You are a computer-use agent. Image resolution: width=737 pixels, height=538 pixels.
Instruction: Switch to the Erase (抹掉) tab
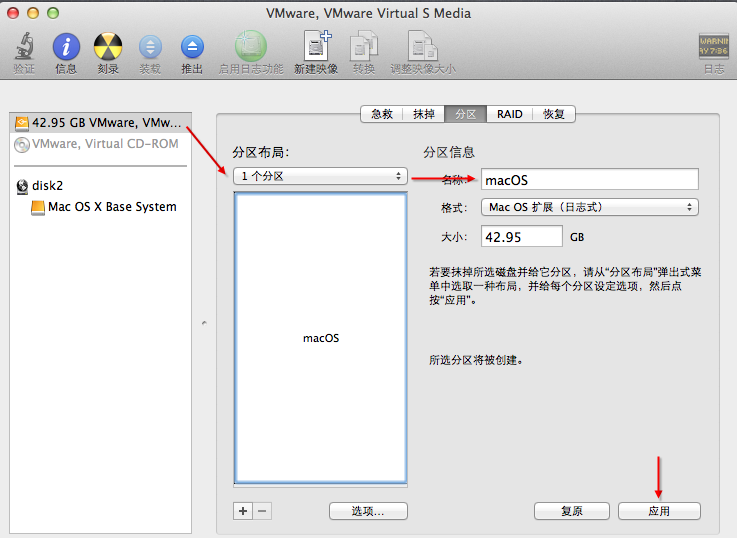(x=423, y=114)
